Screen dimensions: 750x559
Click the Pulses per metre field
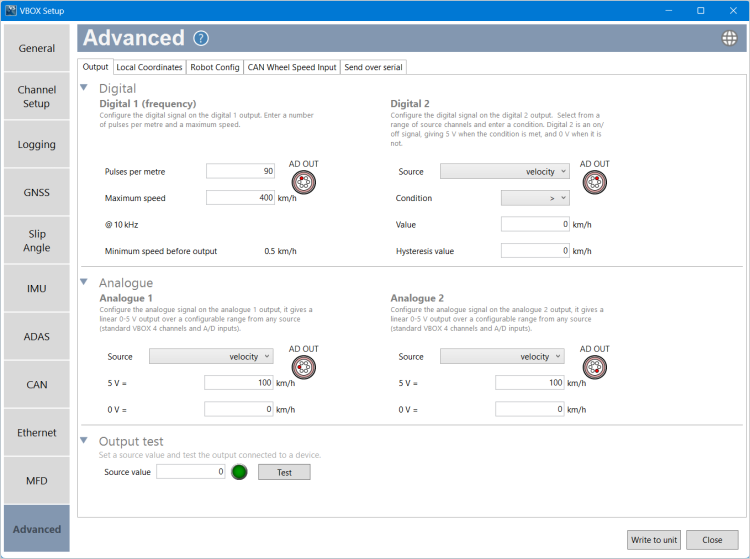tap(241, 171)
